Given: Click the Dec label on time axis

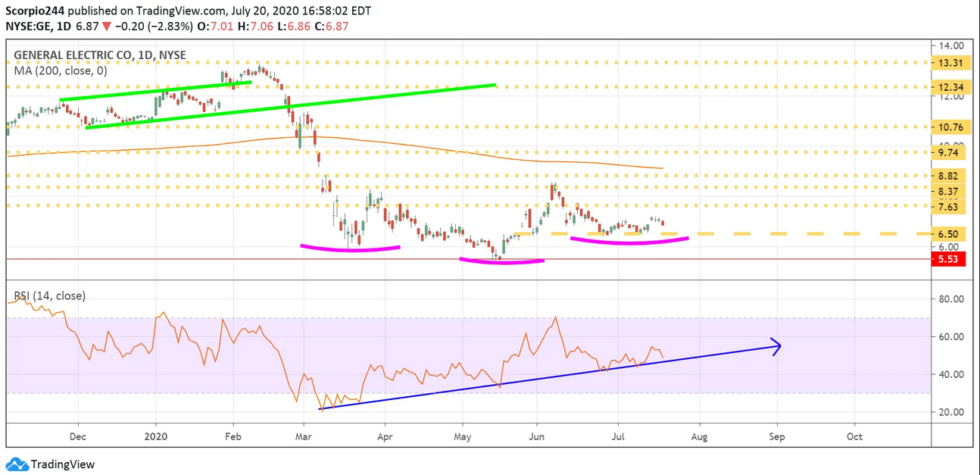Looking at the screenshot, I should pos(78,436).
